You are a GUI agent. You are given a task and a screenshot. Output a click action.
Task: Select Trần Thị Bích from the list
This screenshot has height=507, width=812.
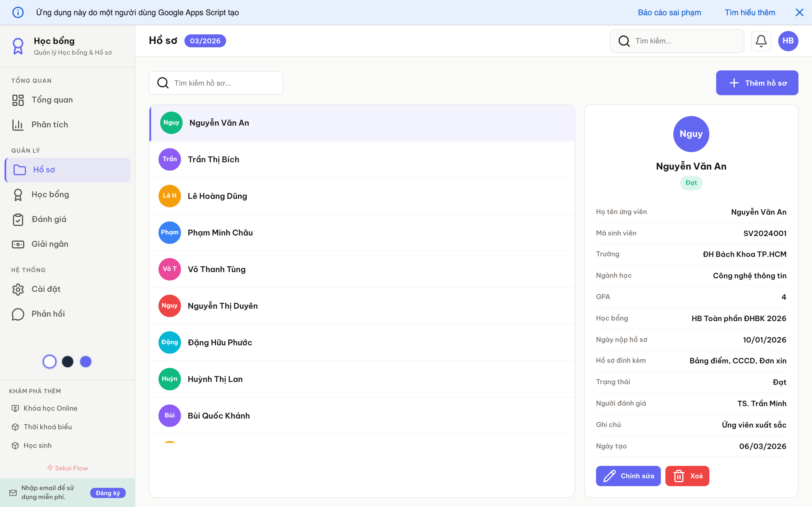(x=213, y=159)
